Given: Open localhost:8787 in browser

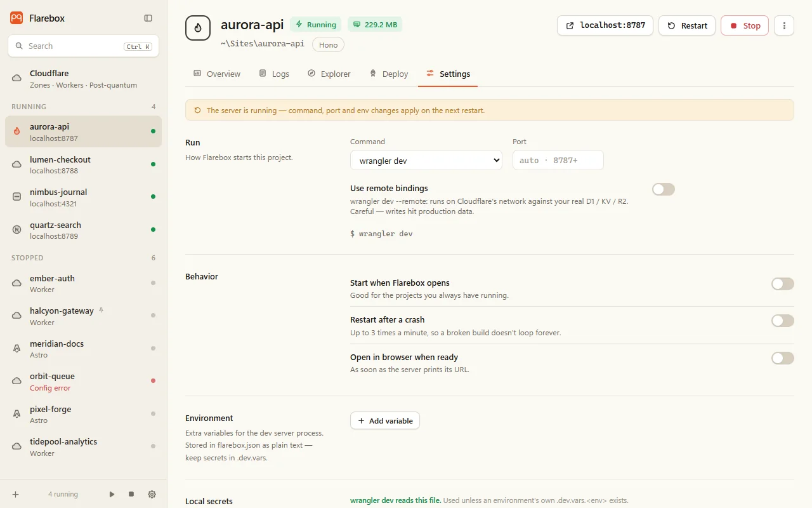Looking at the screenshot, I should coord(605,25).
